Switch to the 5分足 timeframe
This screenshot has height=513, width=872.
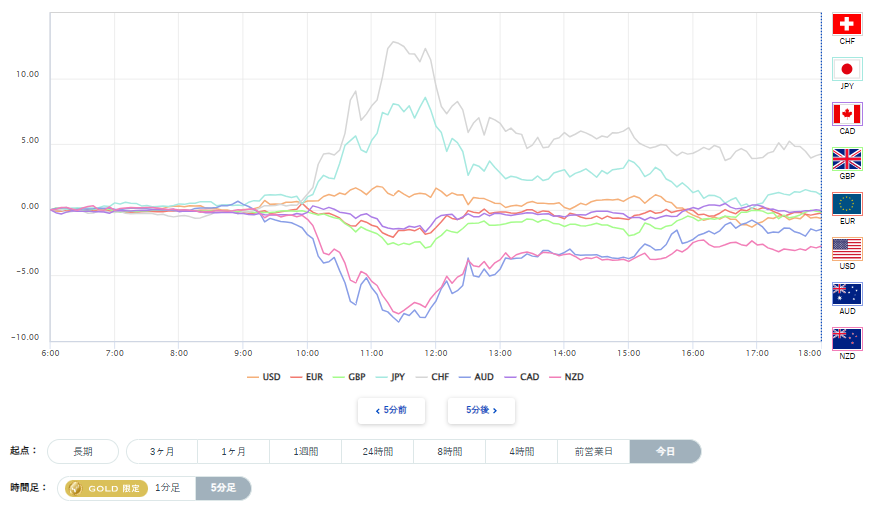[x=223, y=488]
